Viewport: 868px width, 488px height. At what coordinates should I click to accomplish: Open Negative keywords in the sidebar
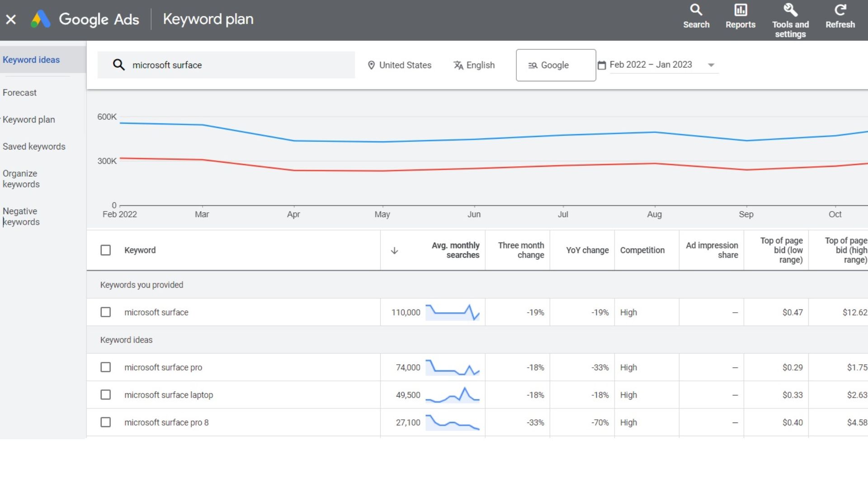pyautogui.click(x=21, y=216)
